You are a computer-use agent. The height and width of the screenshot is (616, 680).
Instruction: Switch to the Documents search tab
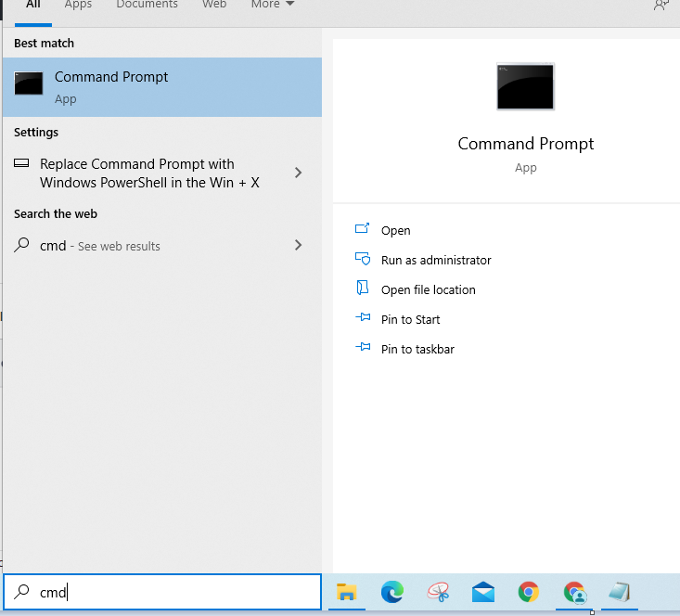(x=147, y=6)
